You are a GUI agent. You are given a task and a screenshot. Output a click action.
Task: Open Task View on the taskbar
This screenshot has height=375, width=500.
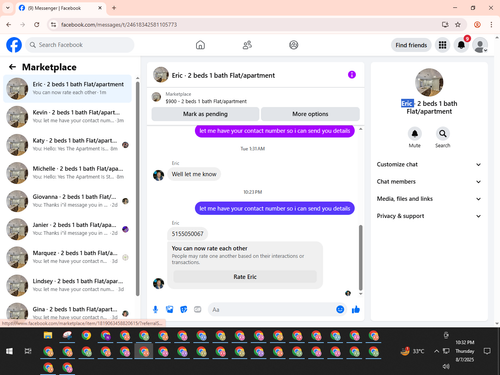tap(28, 351)
